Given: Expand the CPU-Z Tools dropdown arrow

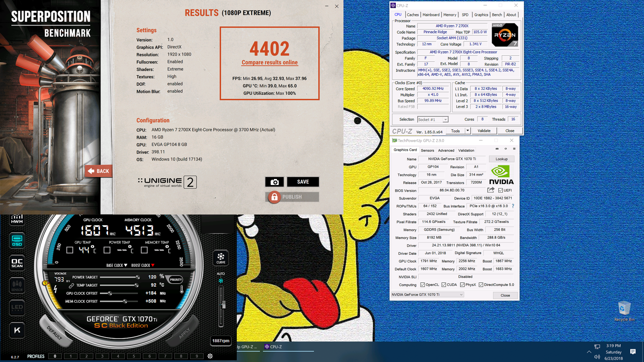Looking at the screenshot, I should [x=468, y=131].
